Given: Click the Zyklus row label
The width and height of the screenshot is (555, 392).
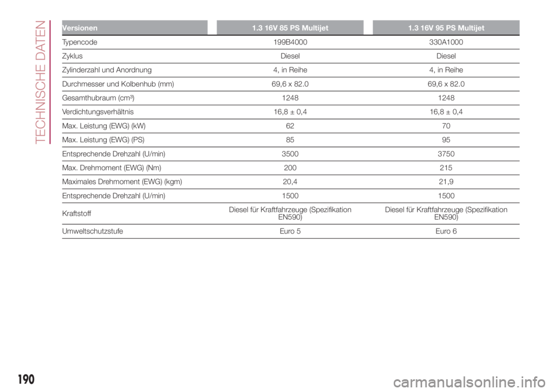Looking at the screenshot, I should coord(72,57).
